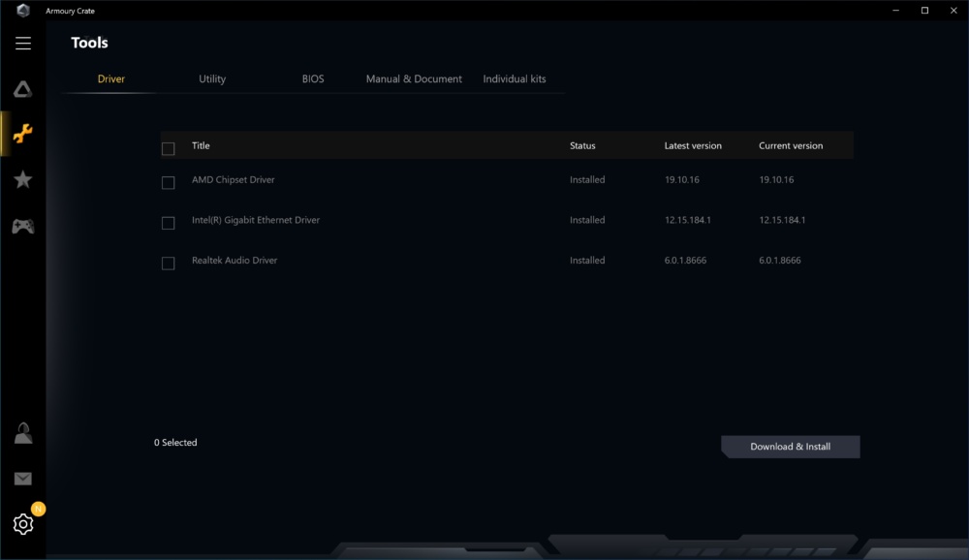
Task: Switch to the Driver tab
Action: click(111, 79)
